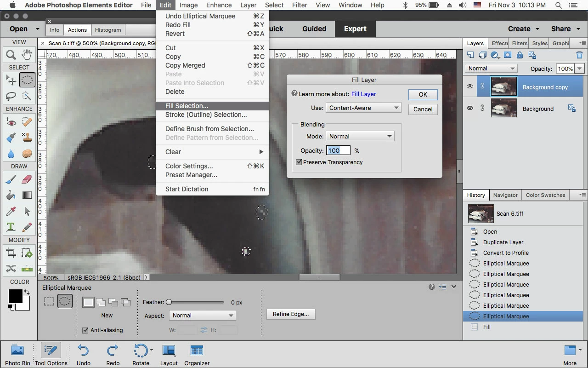The width and height of the screenshot is (588, 368).
Task: Choose Rectangular Marquee in tool options
Action: (x=49, y=302)
